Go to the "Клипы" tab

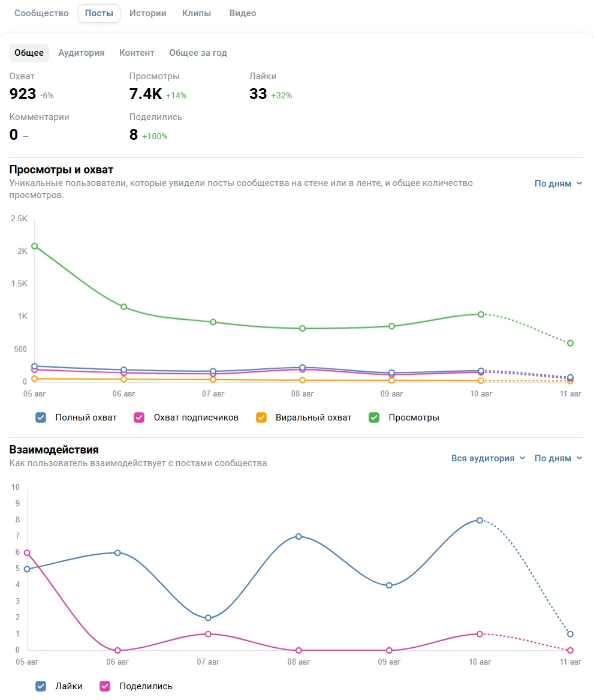click(197, 13)
